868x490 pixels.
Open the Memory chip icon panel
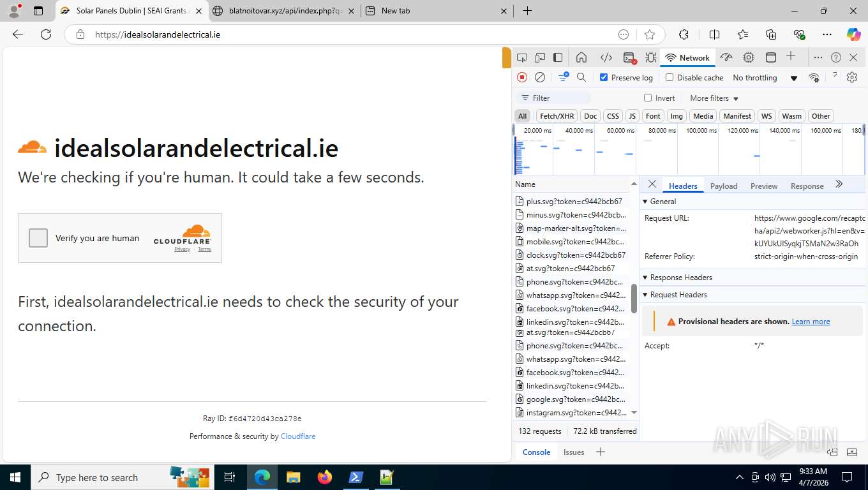pos(749,57)
